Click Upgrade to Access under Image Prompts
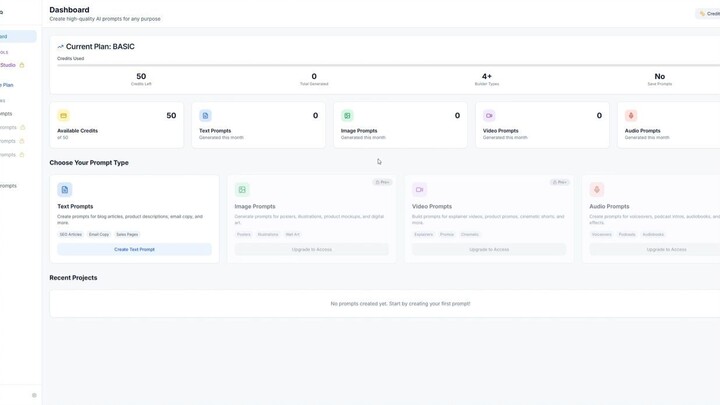The image size is (720, 405). [x=311, y=249]
